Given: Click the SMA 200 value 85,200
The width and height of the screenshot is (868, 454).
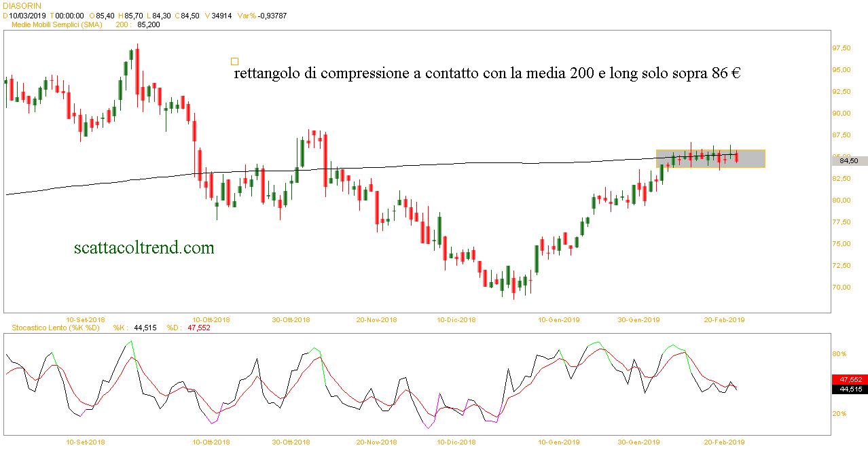Looking at the screenshot, I should (148, 24).
